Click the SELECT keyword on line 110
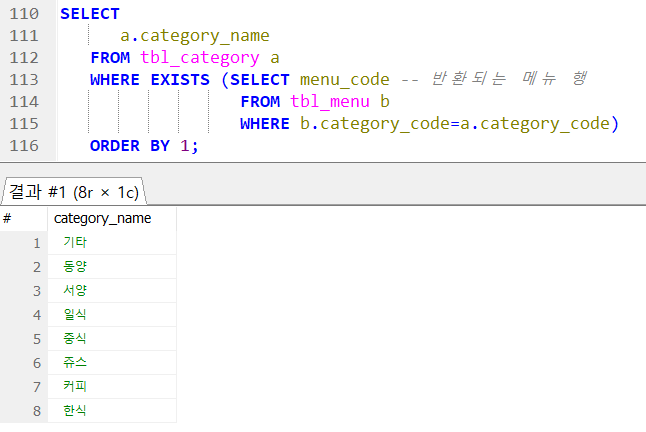Screen dimensions: 646x432 90,14
